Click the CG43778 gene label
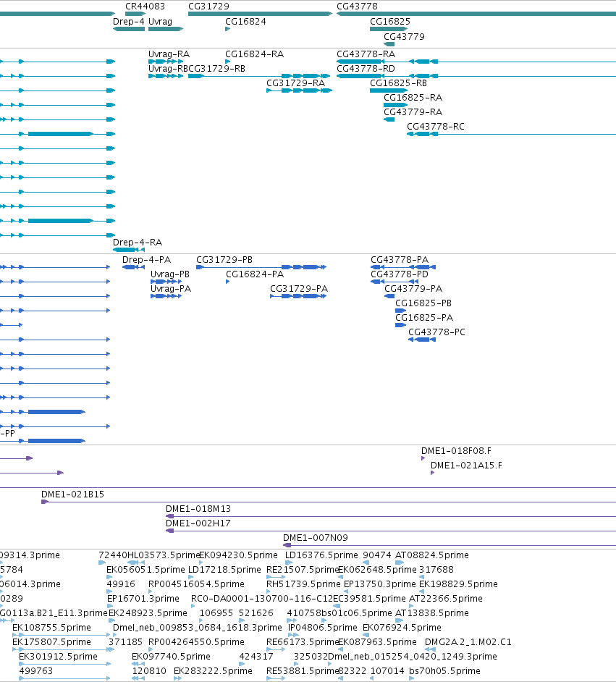This screenshot has height=682, width=616. (x=357, y=6)
